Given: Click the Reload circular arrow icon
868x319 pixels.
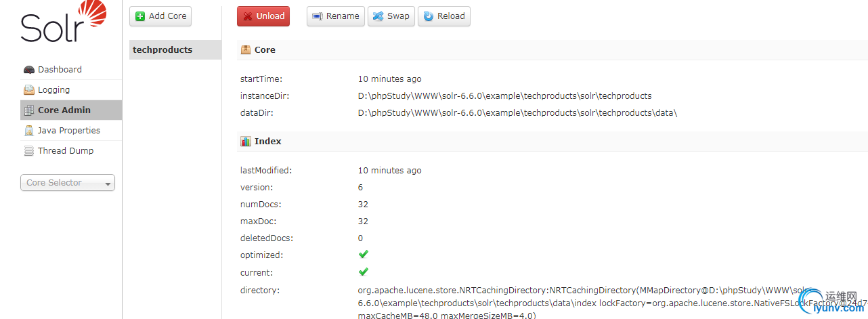Looking at the screenshot, I should tap(429, 16).
